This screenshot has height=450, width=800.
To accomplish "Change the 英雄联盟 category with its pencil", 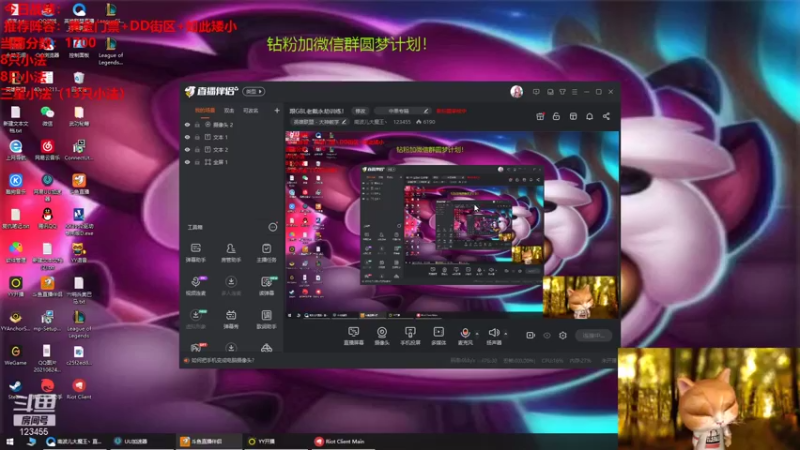I will coord(344,122).
